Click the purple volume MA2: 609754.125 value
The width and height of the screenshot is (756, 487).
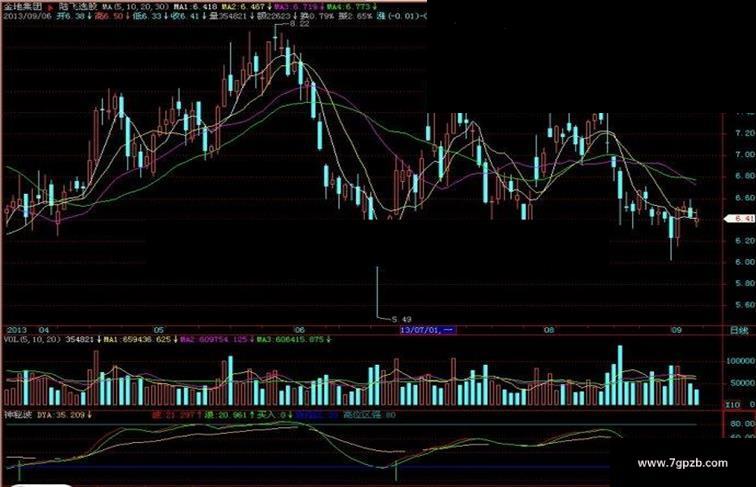coord(216,339)
